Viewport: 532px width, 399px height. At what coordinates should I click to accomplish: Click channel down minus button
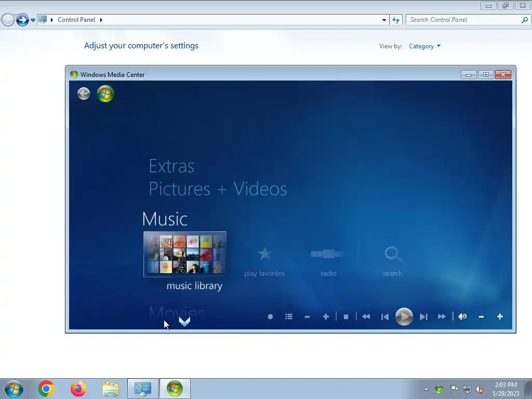(308, 317)
